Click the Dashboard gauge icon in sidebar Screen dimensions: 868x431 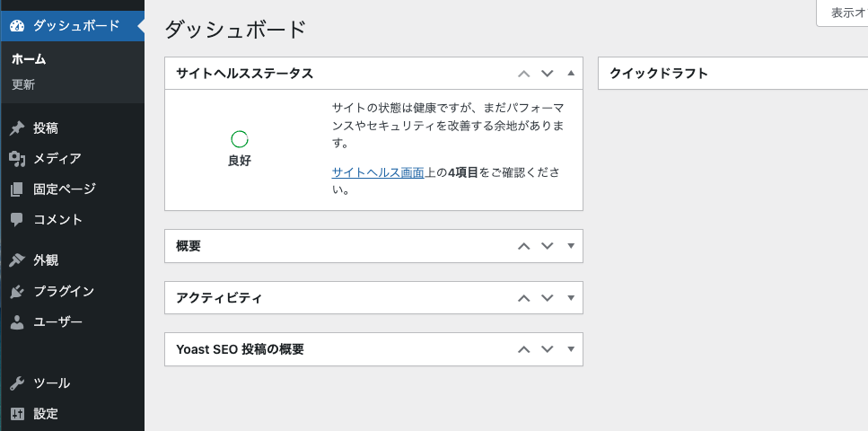pyautogui.click(x=17, y=25)
